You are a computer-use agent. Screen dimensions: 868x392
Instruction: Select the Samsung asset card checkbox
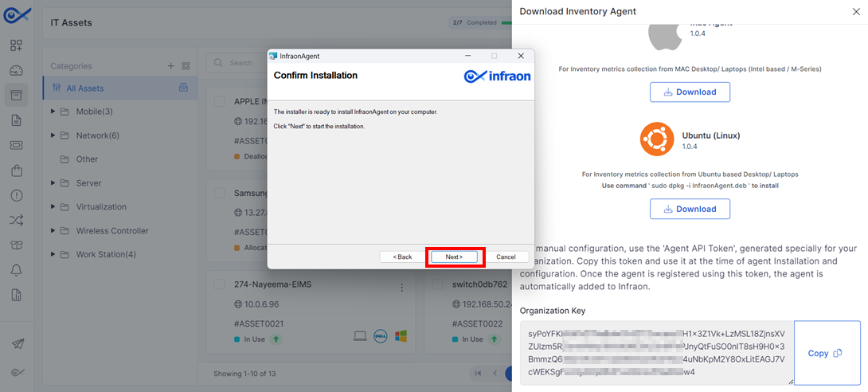220,194
